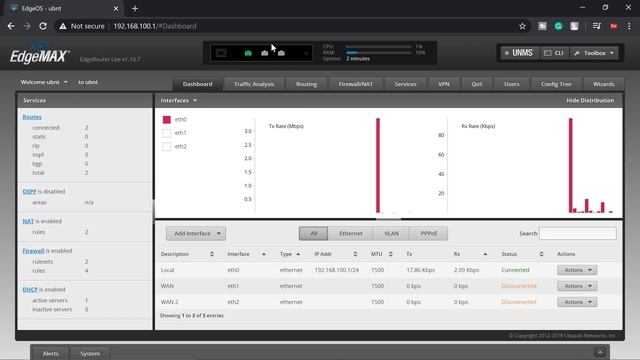Open the VPN tab
This screenshot has height=360, width=640.
tap(444, 84)
